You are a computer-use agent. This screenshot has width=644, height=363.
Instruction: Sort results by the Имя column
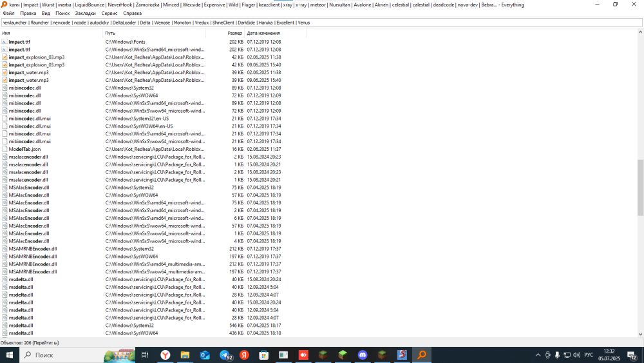[52, 34]
